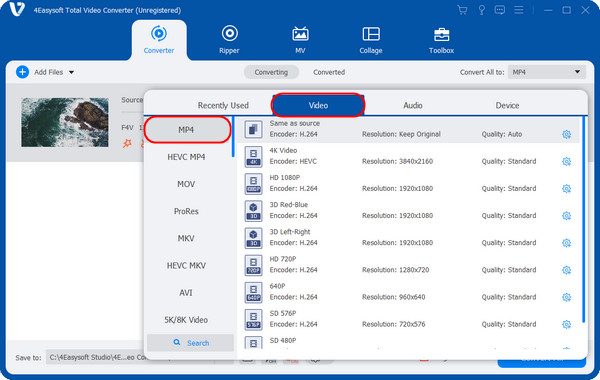Screen dimensions: 600x380
Task: Choose 5K/8K Video in the format list
Action: pyautogui.click(x=186, y=320)
